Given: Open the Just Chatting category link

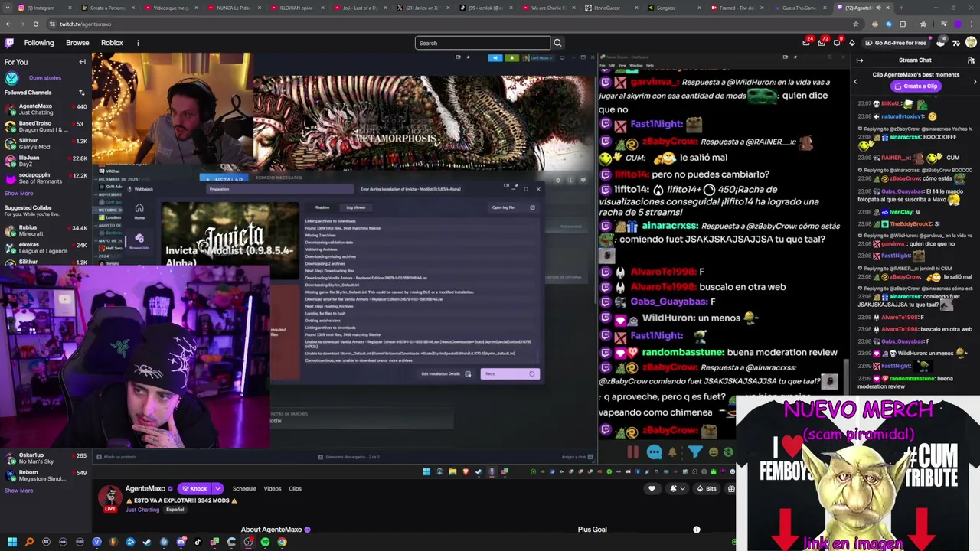Looking at the screenshot, I should (142, 510).
